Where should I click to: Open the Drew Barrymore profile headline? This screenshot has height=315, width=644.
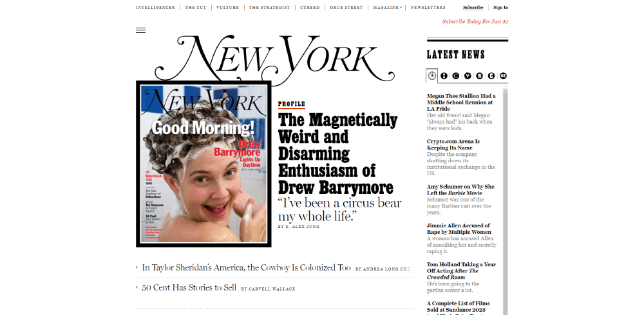pos(337,153)
